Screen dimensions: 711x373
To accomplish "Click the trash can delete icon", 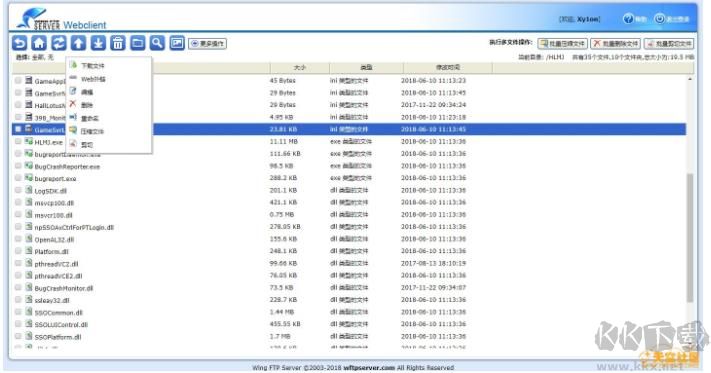I will pyautogui.click(x=118, y=43).
